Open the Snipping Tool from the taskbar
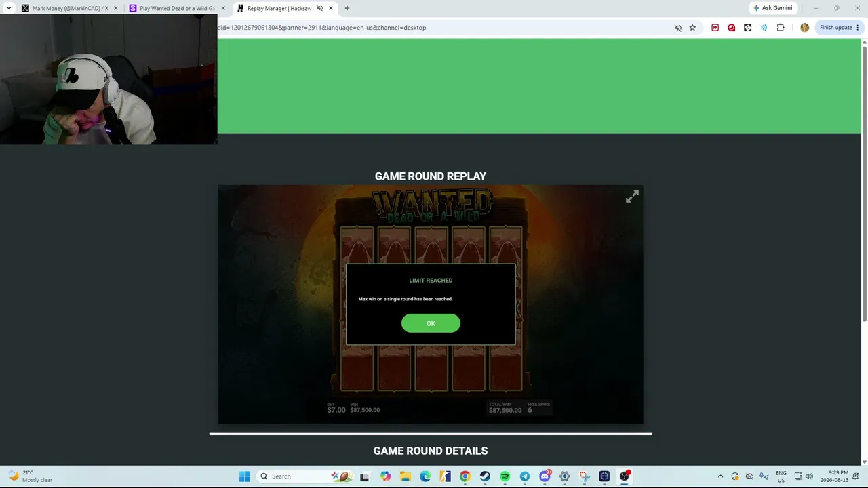Viewport: 868px width, 488px height. click(x=585, y=476)
